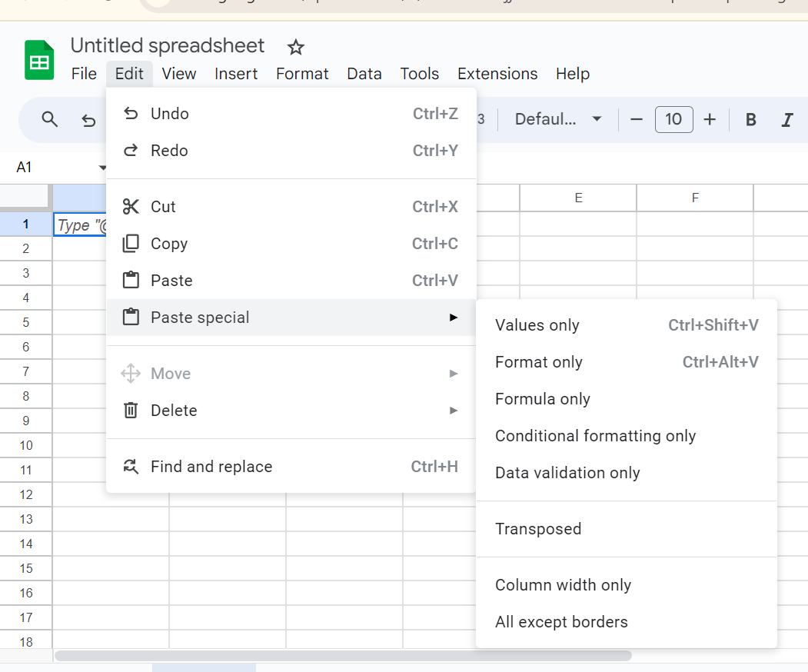This screenshot has height=672, width=808.
Task: Open the search icon in the toolbar
Action: [49, 120]
